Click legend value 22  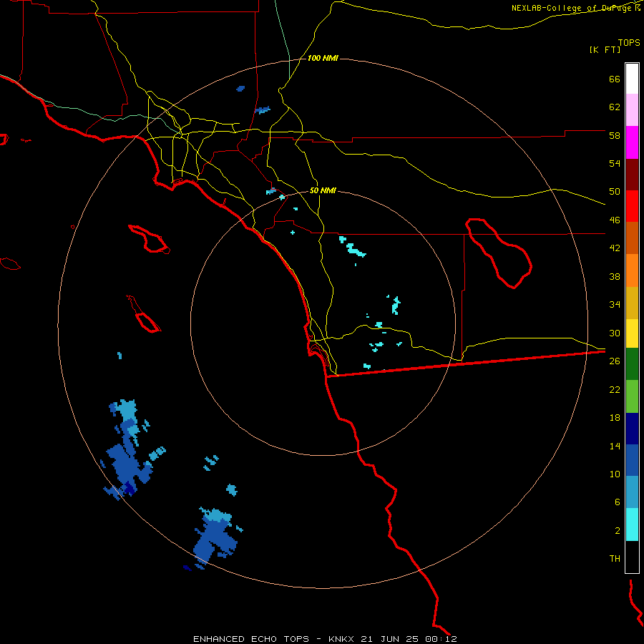pyautogui.click(x=615, y=389)
